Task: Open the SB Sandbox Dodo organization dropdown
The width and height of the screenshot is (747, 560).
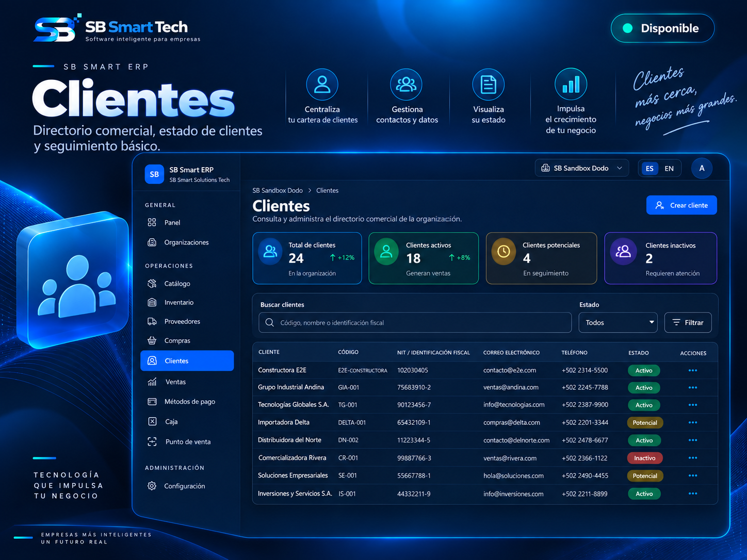Action: (581, 168)
